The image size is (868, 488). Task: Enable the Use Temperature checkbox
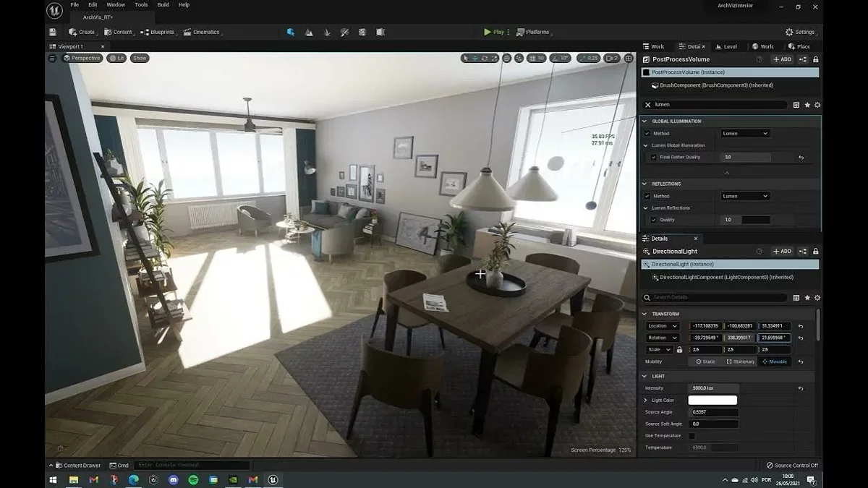click(692, 436)
